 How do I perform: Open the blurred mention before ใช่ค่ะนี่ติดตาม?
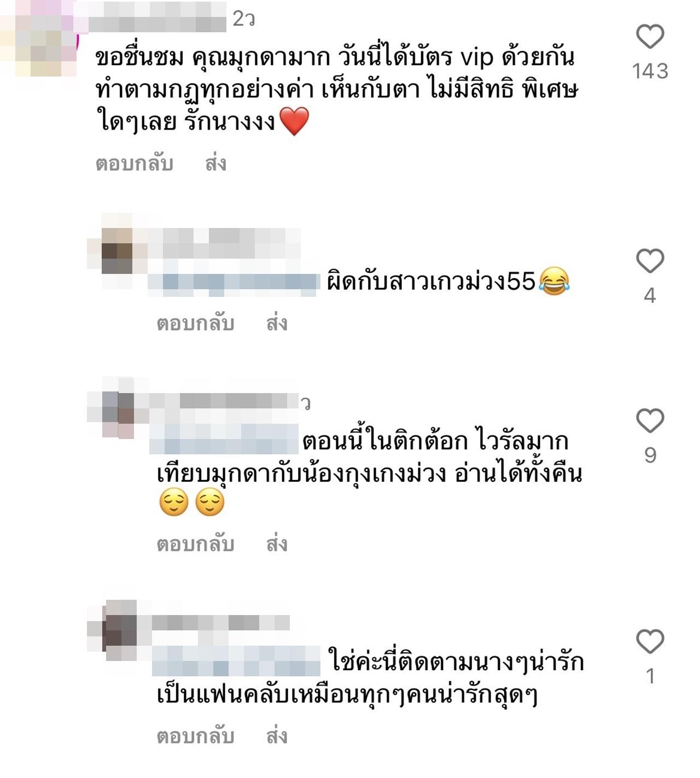(236, 661)
